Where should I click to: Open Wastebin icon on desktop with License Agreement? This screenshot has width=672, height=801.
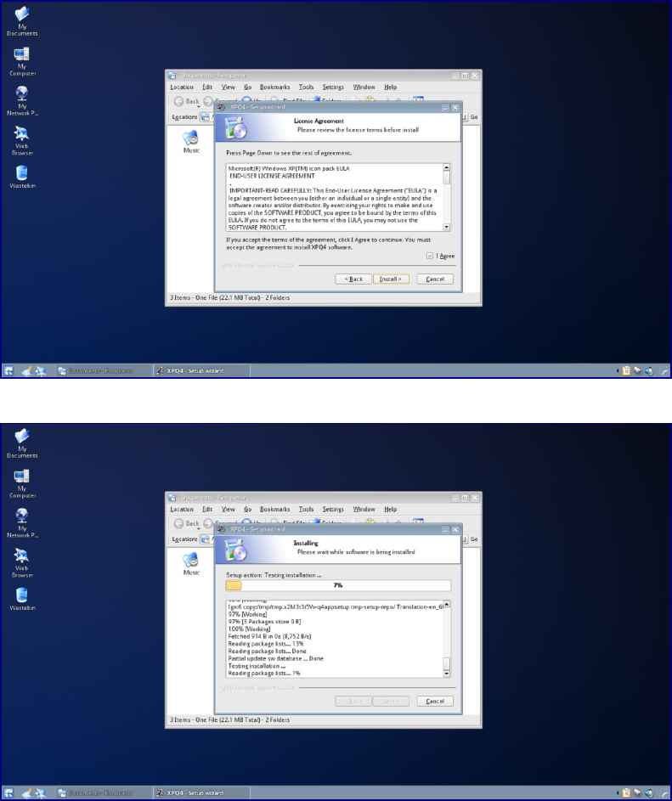click(x=22, y=177)
